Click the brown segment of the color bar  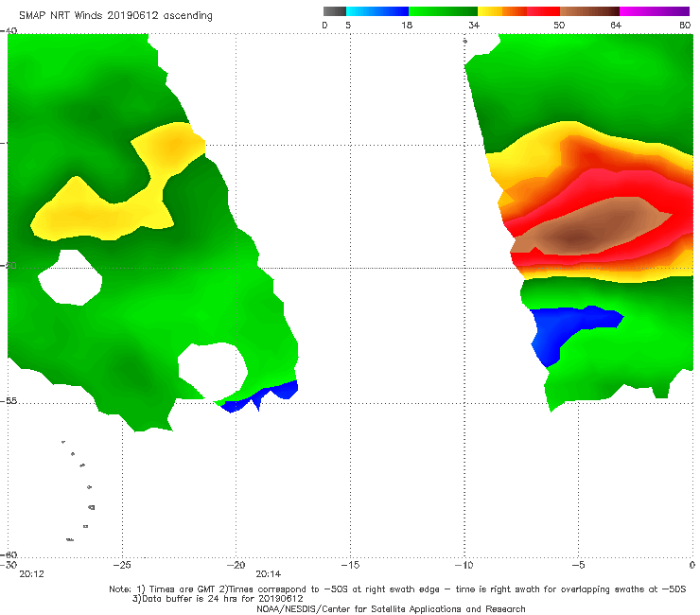pos(589,11)
